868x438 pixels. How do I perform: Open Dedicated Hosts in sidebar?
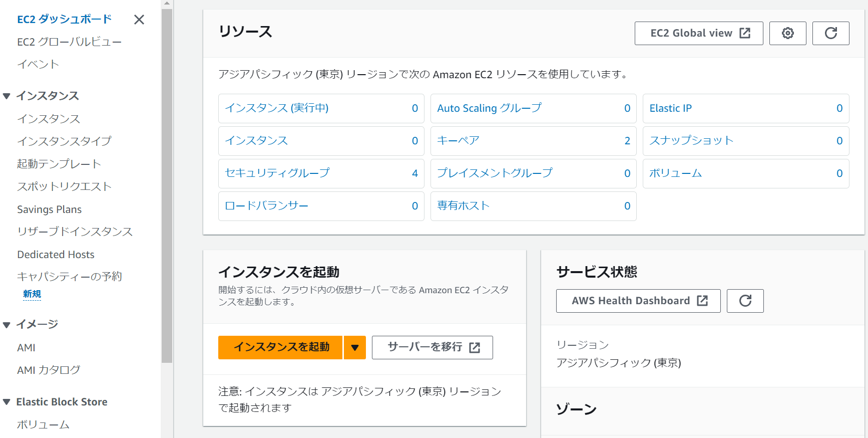pyautogui.click(x=56, y=255)
